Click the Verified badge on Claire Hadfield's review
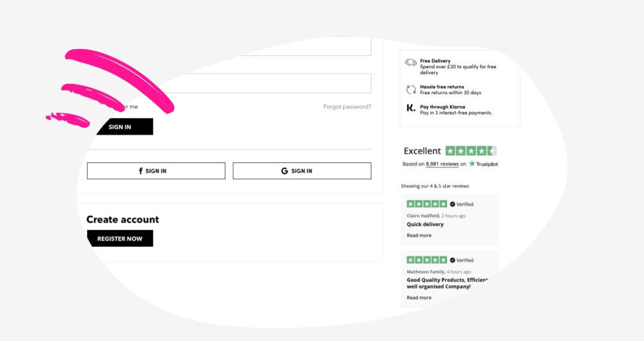Screen dimensions: 644x341 (x=461, y=204)
